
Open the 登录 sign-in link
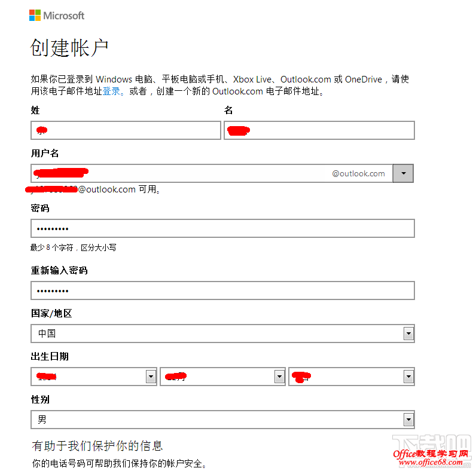pos(111,91)
